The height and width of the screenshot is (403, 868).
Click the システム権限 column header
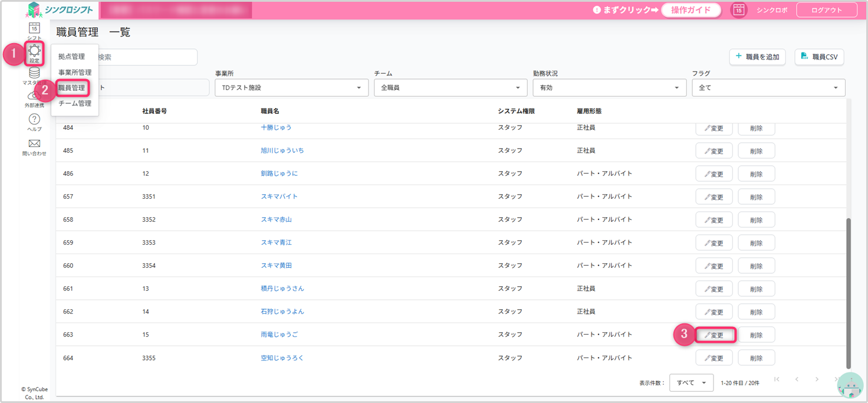click(x=516, y=111)
